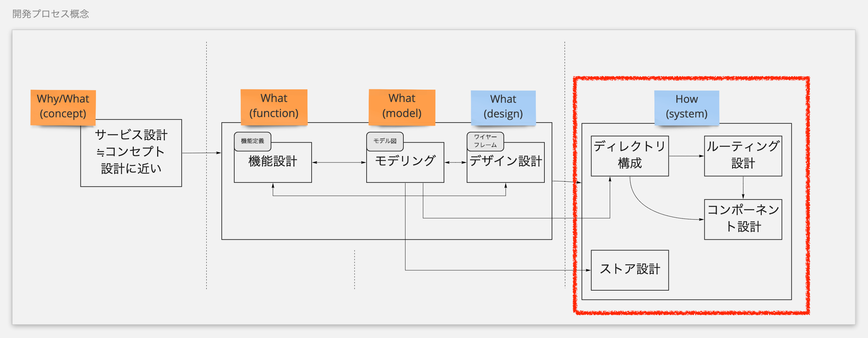Click the モデリング box
The image size is (868, 338).
pyautogui.click(x=405, y=166)
